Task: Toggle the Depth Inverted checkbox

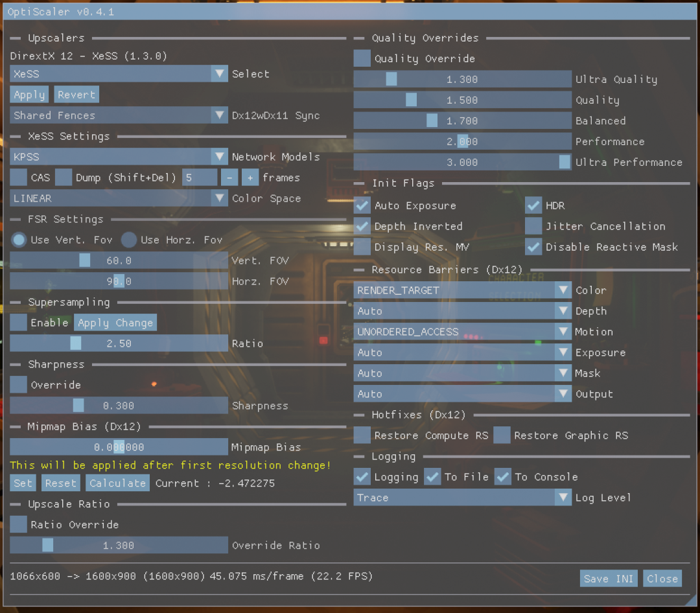Action: point(362,226)
